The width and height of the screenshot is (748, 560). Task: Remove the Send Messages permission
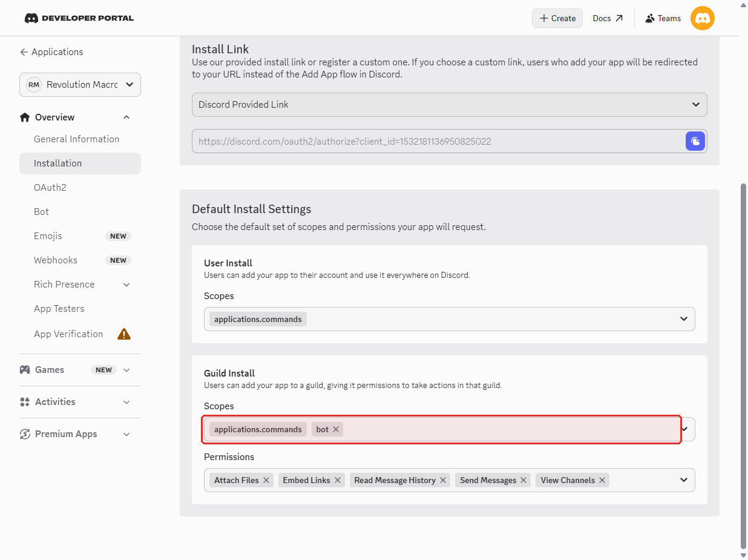pyautogui.click(x=523, y=480)
